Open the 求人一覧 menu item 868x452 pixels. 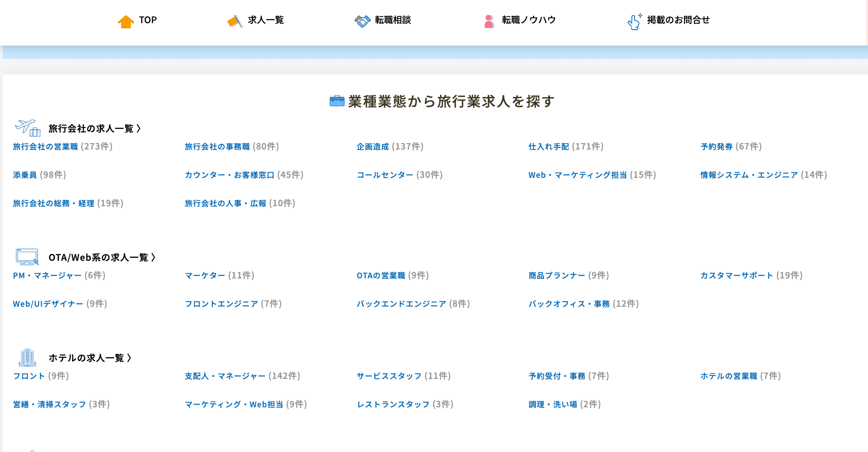point(266,20)
